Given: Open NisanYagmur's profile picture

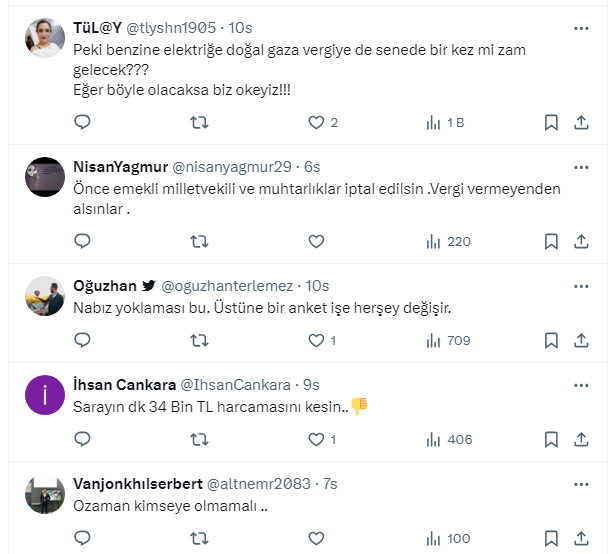Looking at the screenshot, I should click(x=45, y=179).
